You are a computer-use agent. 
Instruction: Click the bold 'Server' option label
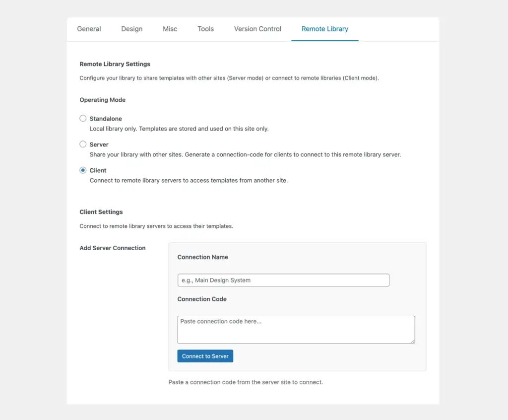click(99, 144)
